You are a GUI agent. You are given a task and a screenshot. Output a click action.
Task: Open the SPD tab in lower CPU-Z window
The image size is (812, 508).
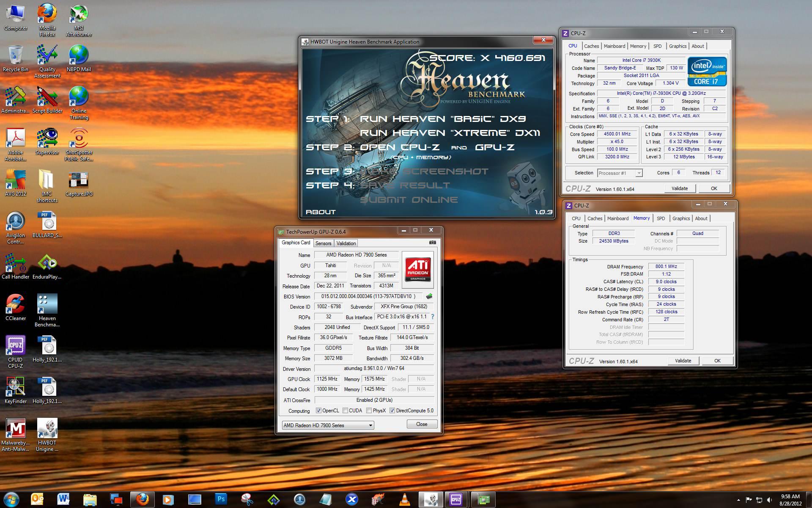click(x=661, y=218)
